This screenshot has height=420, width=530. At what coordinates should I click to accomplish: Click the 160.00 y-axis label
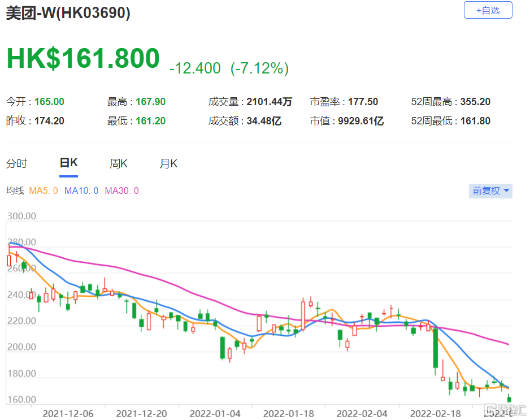click(x=21, y=400)
